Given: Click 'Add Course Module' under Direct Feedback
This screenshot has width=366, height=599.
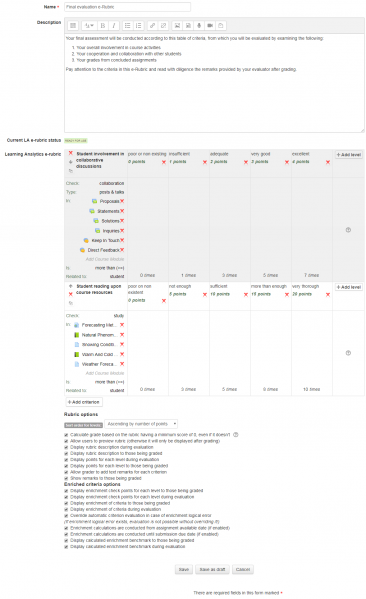Looking at the screenshot, I should click(x=105, y=259).
